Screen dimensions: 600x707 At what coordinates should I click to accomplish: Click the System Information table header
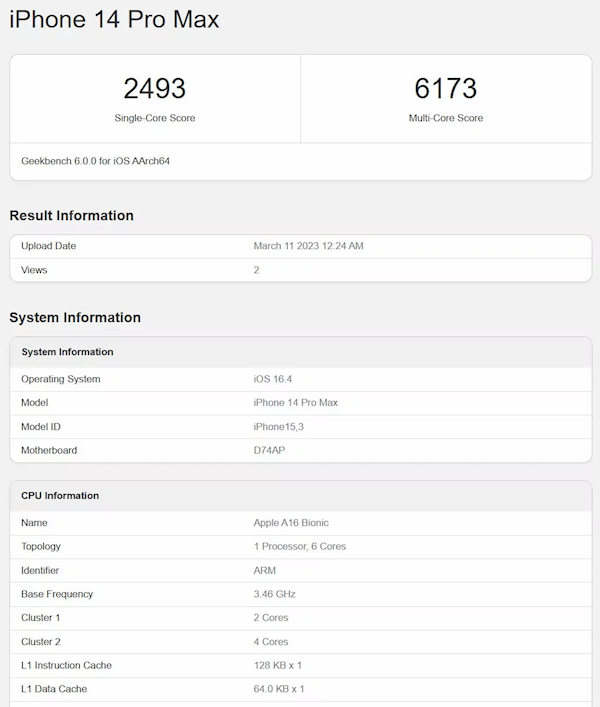(67, 352)
